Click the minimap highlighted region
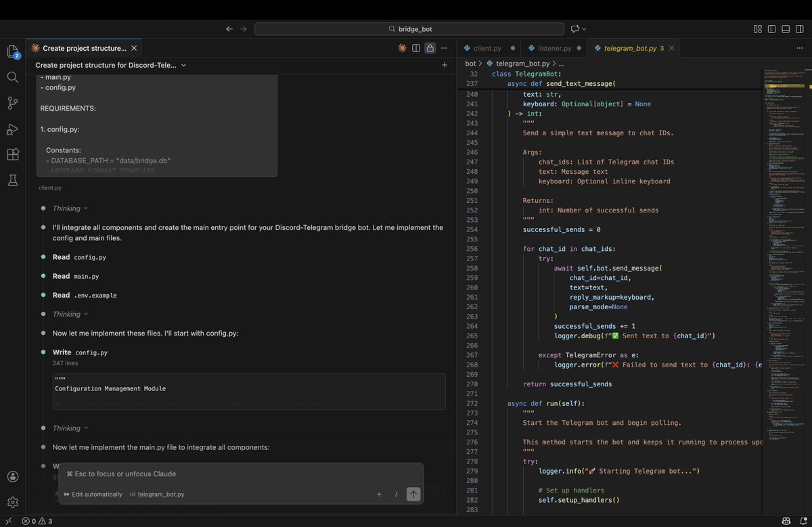The width and height of the screenshot is (812, 527). tap(784, 86)
